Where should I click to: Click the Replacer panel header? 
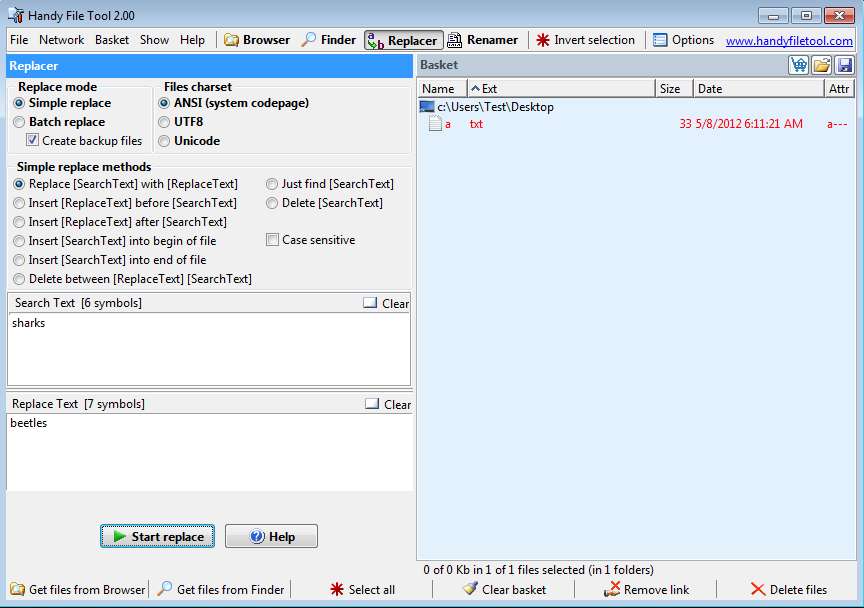209,66
